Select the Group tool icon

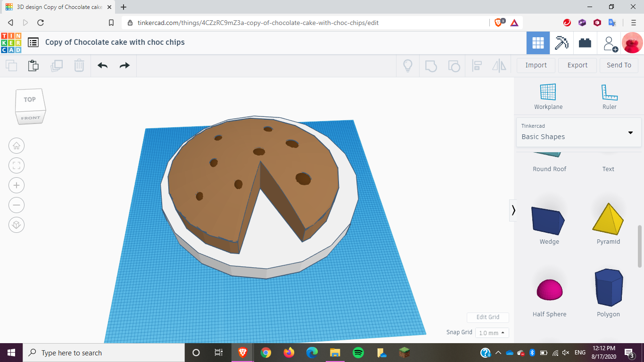[431, 65]
